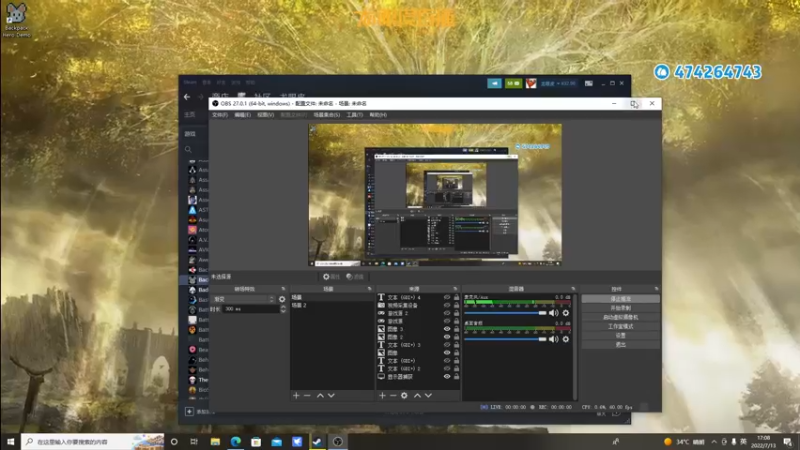
Task: Move selected scene up in Scenes panel
Action: pyautogui.click(x=320, y=395)
